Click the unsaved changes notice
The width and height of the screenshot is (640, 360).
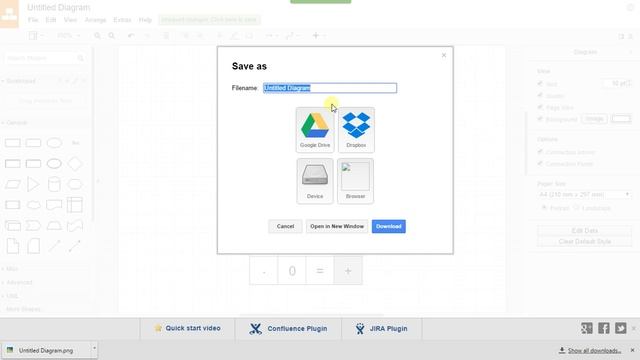[209, 20]
